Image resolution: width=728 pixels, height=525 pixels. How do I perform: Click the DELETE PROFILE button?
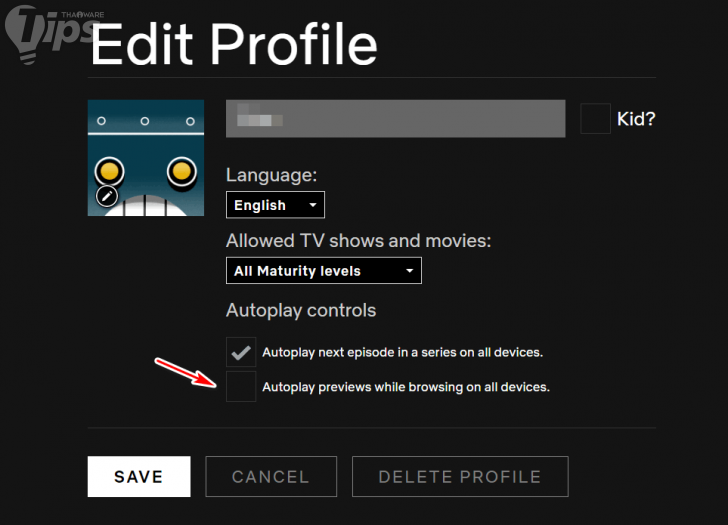[x=460, y=477]
